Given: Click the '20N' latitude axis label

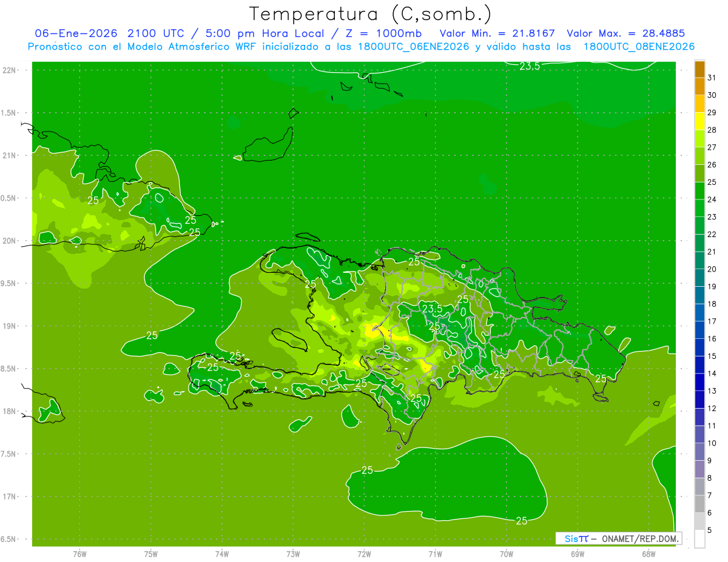Looking at the screenshot, I should [x=10, y=241].
